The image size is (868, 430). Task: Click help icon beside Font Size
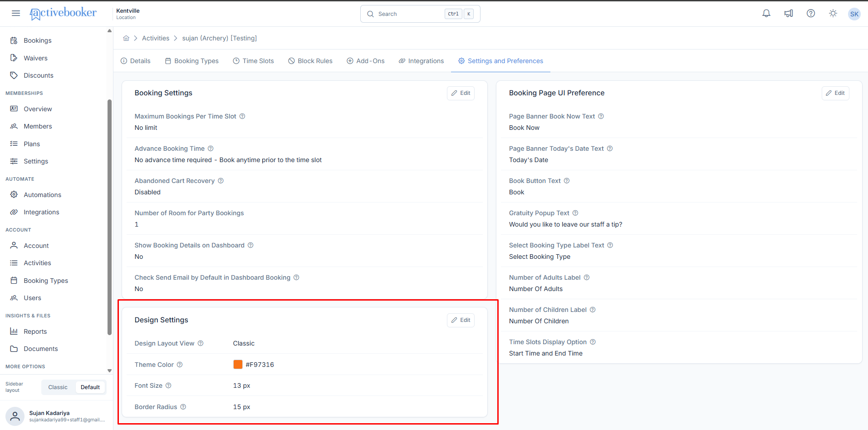[168, 386]
